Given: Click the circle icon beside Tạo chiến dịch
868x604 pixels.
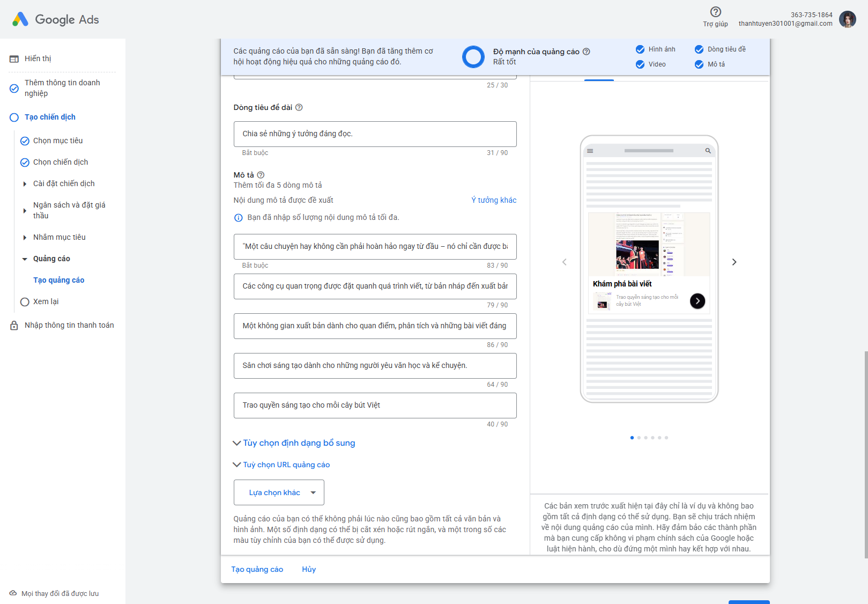Looking at the screenshot, I should coord(14,117).
